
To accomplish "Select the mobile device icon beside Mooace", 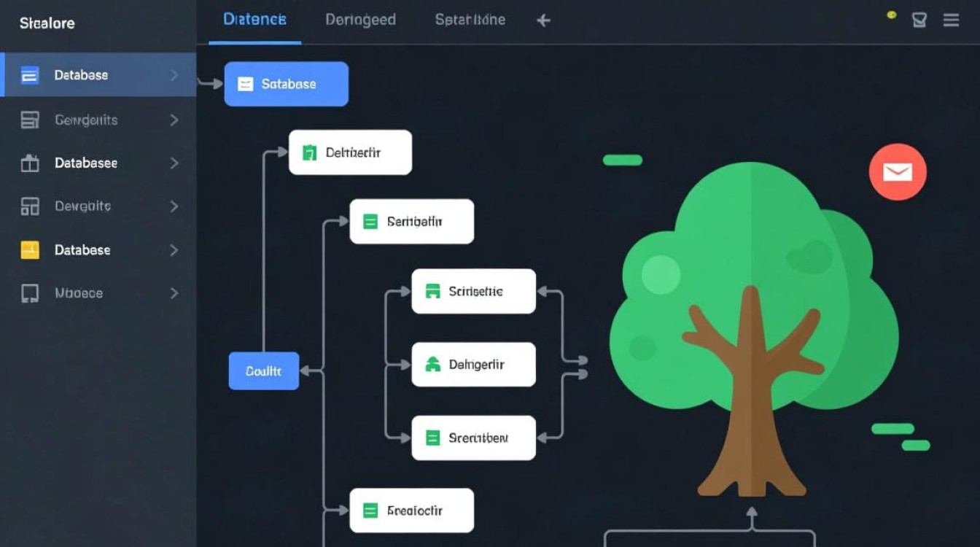I will 30,292.
